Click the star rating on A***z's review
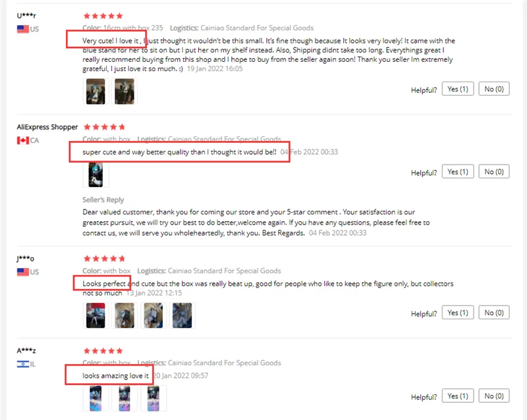The height and width of the screenshot is (420, 527). (103, 351)
